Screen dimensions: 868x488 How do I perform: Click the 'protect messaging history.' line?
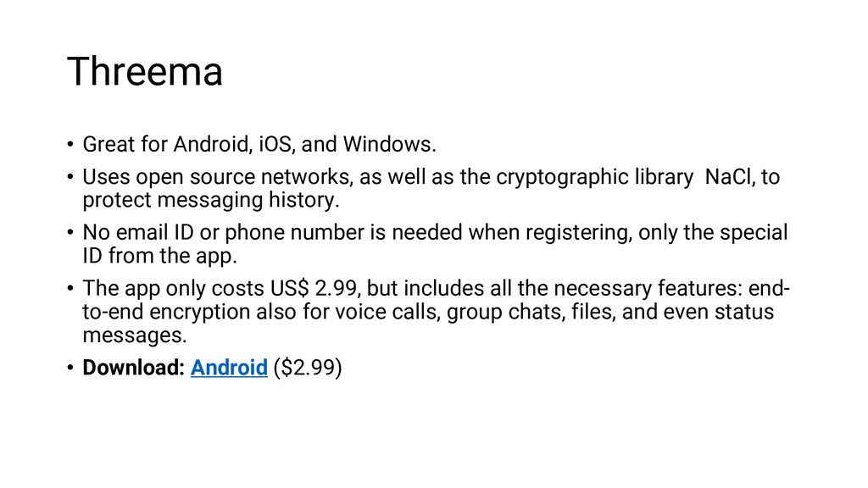point(211,200)
